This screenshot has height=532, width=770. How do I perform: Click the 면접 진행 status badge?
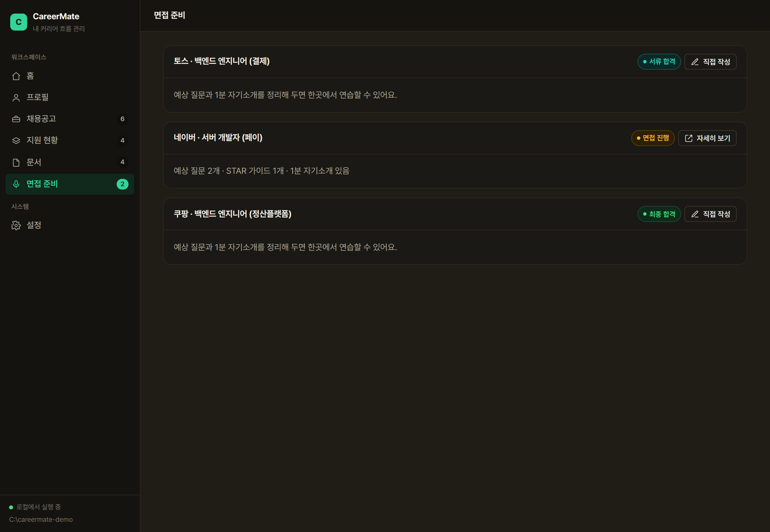(653, 138)
